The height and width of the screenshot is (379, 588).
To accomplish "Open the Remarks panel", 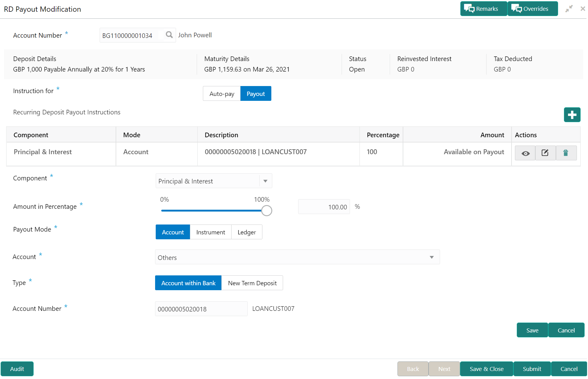I will (483, 9).
